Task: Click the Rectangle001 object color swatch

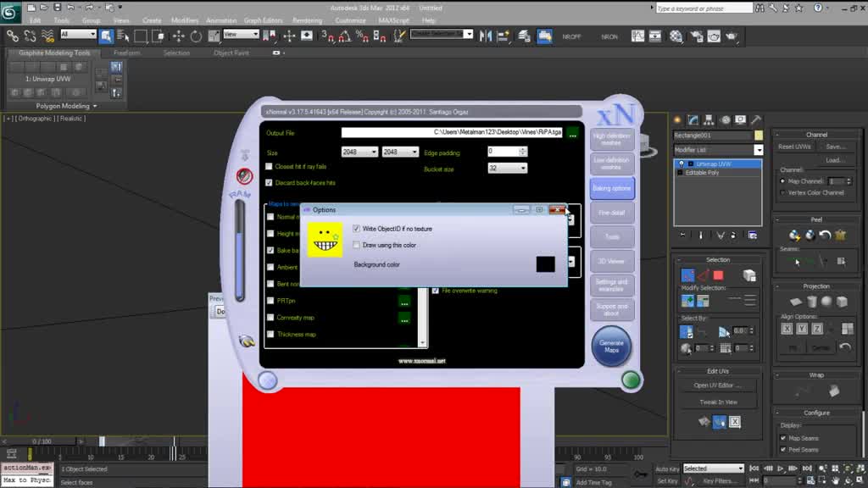Action: pyautogui.click(x=759, y=136)
